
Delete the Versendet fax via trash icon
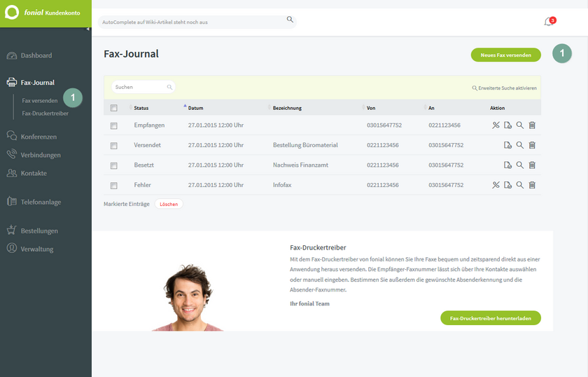(x=532, y=145)
